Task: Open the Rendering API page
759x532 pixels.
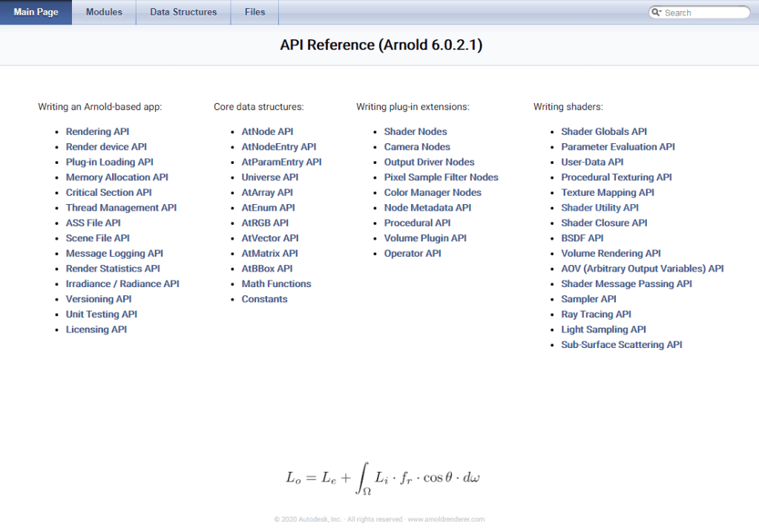Action: [x=97, y=131]
